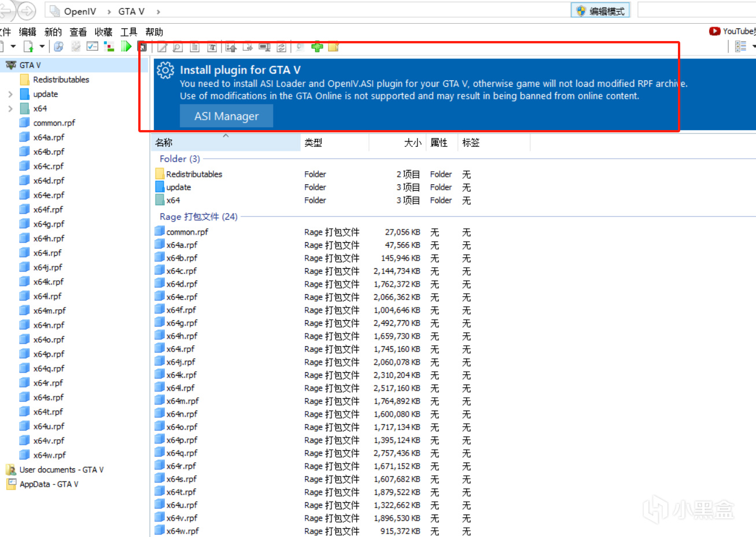
Task: Select Redistributables in the left tree
Action: (61, 80)
